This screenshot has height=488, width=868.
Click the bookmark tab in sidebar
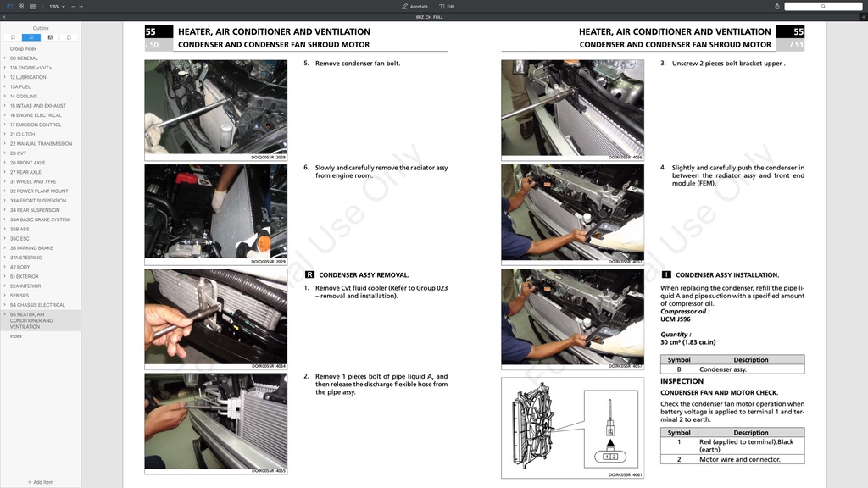tap(13, 36)
